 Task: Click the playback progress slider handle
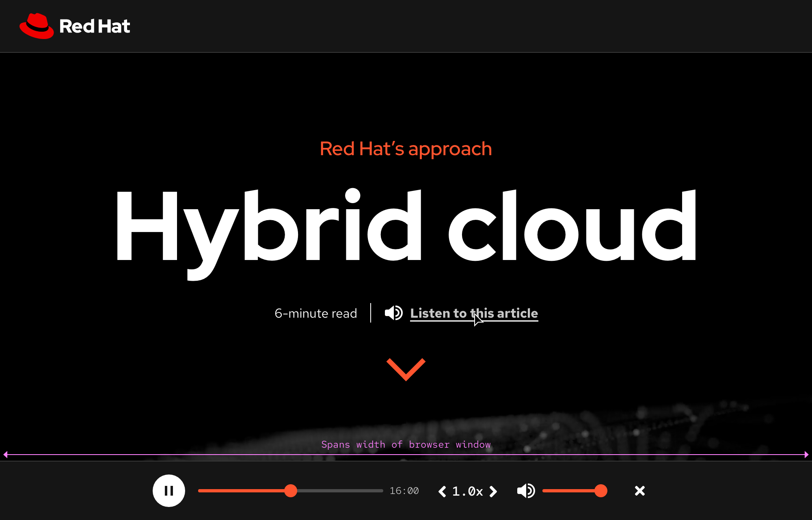click(x=291, y=491)
